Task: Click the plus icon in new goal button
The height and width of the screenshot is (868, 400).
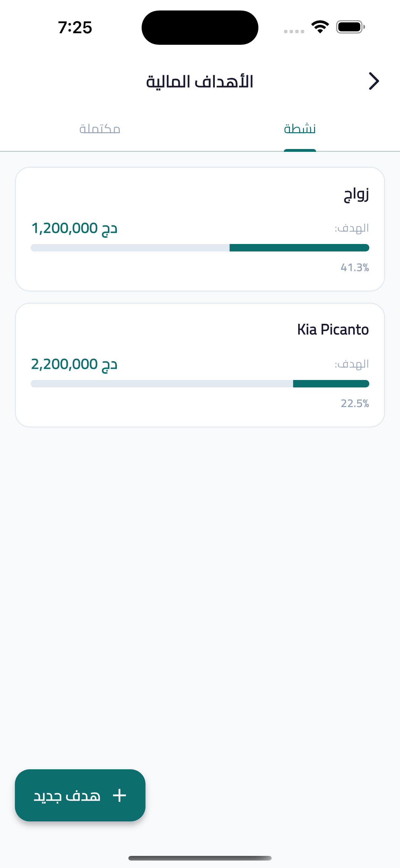Action: pyautogui.click(x=119, y=796)
